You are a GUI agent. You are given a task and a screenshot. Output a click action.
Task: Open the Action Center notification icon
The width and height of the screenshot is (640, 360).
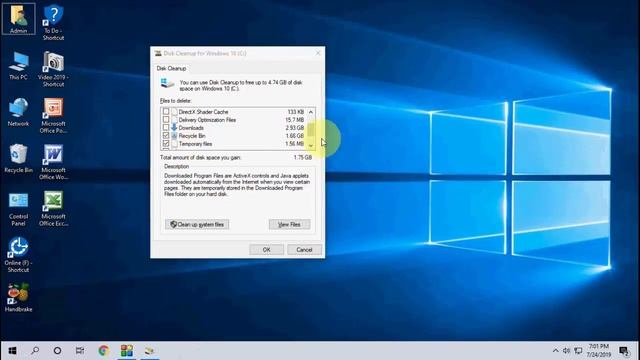coord(624,351)
